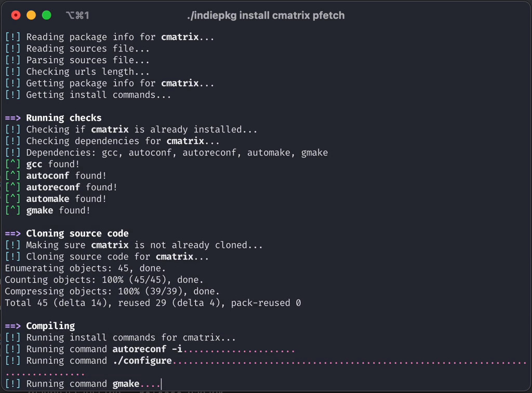
Task: Click the [^] marker beside 'autoconf found!'
Action: 13,176
